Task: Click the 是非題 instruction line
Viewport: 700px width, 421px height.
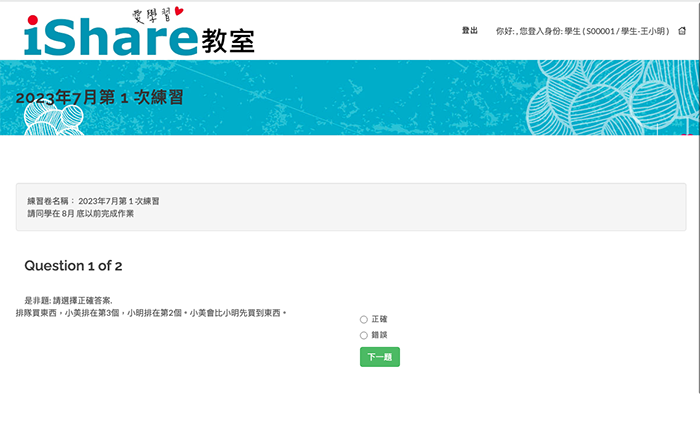Action: coord(68,300)
